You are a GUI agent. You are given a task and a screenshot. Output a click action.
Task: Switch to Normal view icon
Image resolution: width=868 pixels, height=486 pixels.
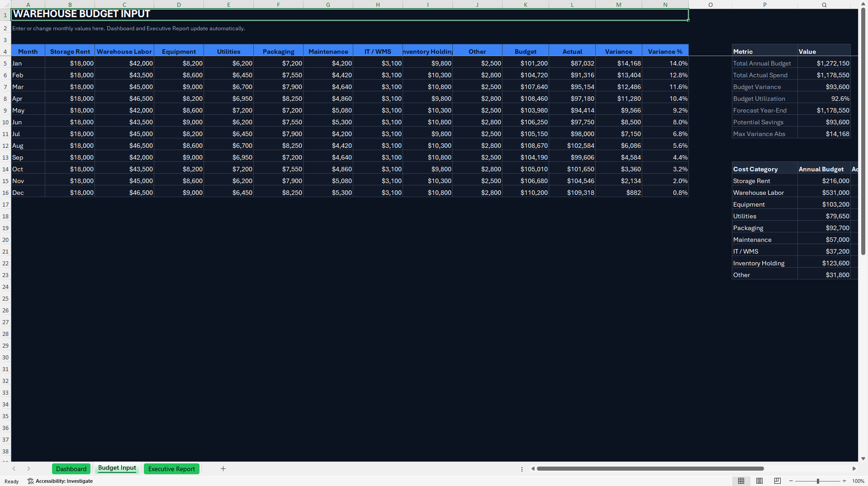741,481
